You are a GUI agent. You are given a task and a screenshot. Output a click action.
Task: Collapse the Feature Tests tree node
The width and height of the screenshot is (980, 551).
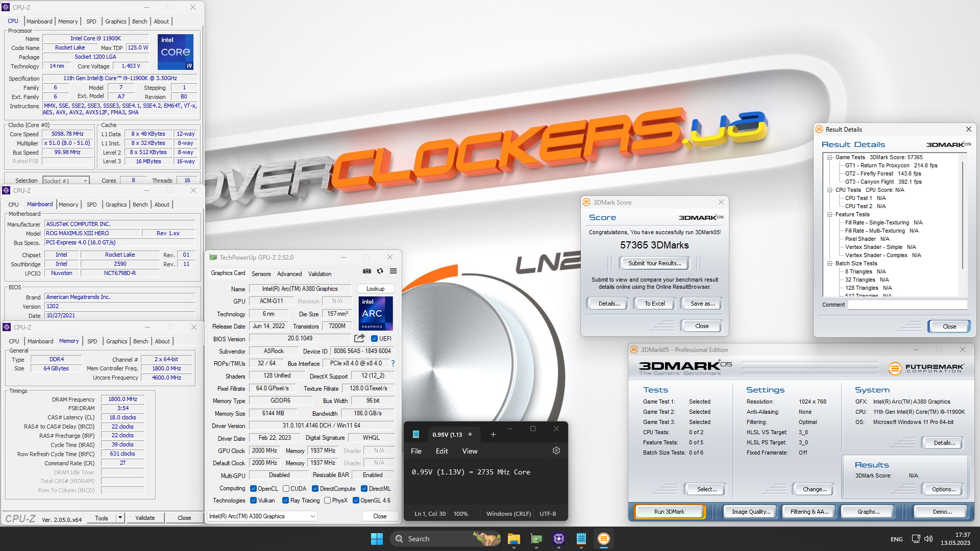tap(830, 215)
